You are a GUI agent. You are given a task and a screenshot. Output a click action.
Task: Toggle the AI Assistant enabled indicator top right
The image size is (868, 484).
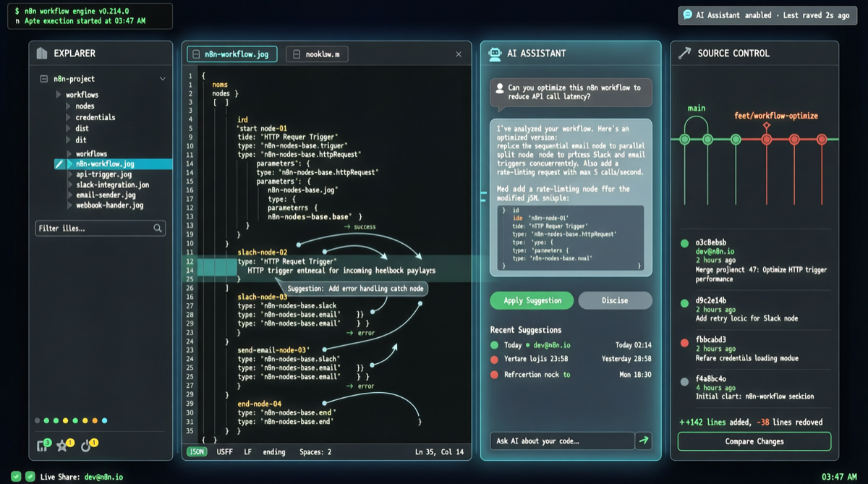point(767,14)
